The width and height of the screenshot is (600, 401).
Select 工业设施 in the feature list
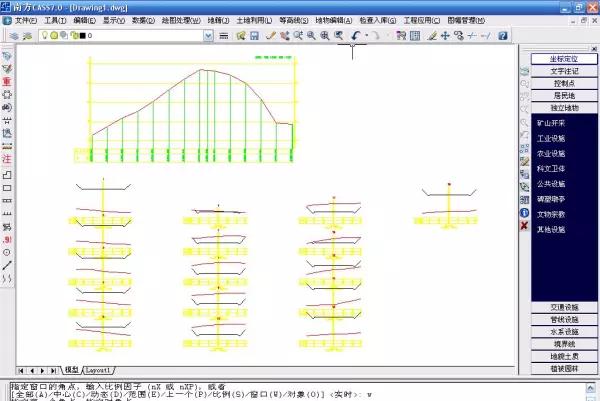coord(551,139)
